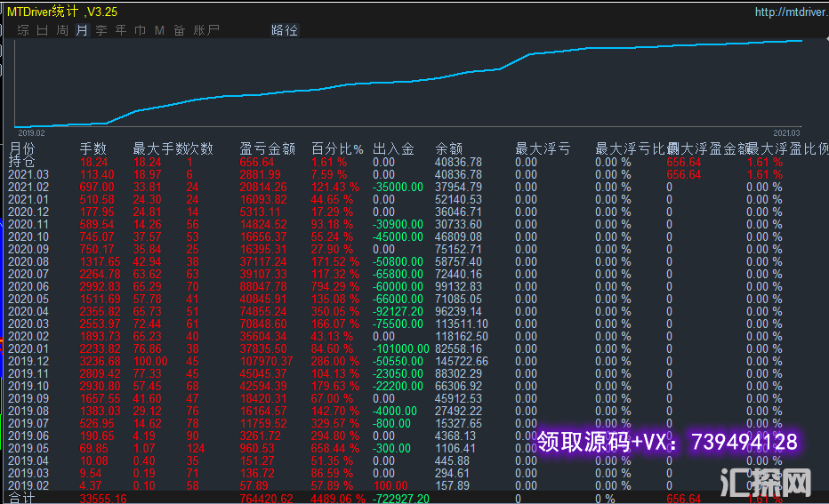Open the 账户 account tab
Viewport: 829px width, 504px height.
tap(206, 30)
